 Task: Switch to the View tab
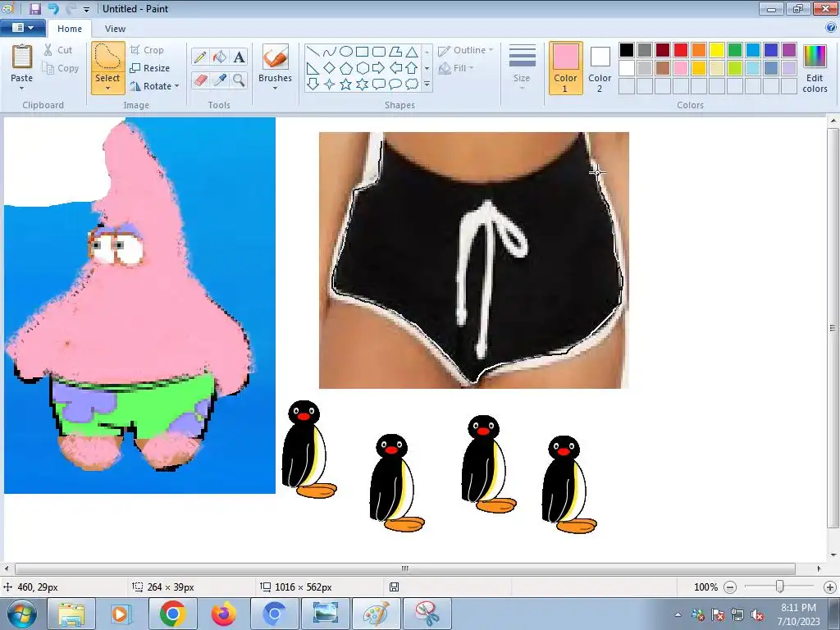click(115, 29)
